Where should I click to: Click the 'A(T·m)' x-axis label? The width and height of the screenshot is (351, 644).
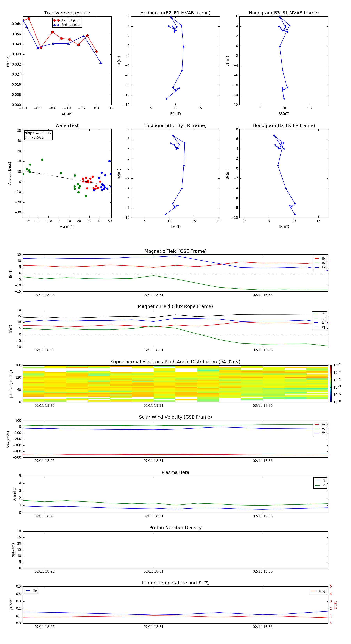click(67, 114)
